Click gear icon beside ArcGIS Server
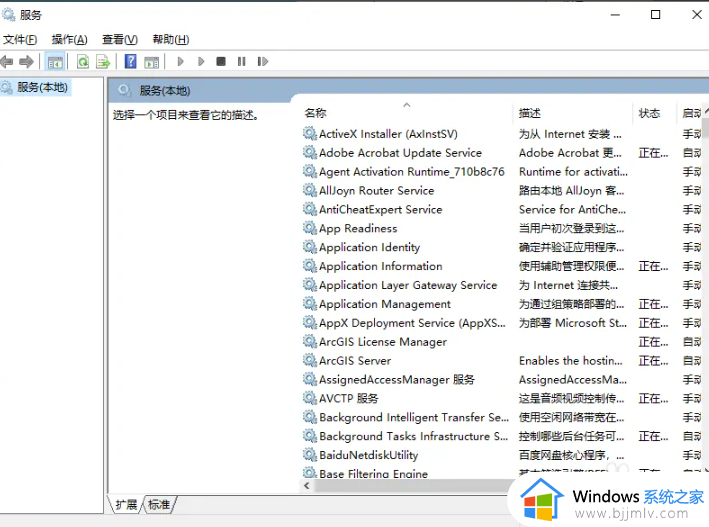 pyautogui.click(x=310, y=360)
